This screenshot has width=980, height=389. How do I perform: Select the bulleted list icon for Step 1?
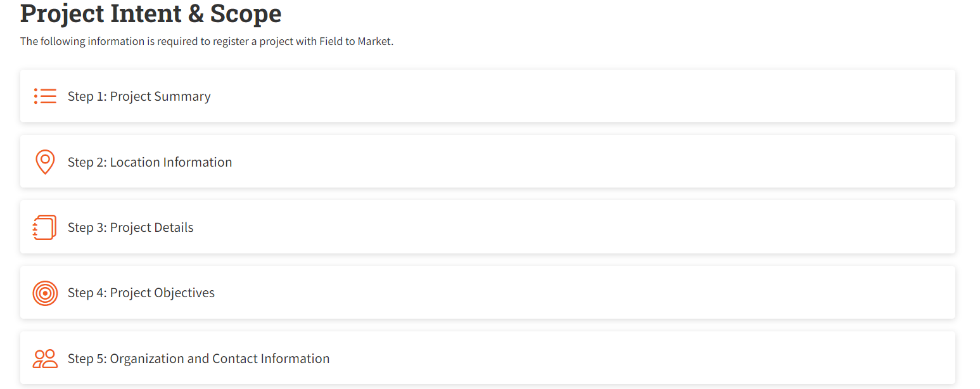(x=45, y=96)
